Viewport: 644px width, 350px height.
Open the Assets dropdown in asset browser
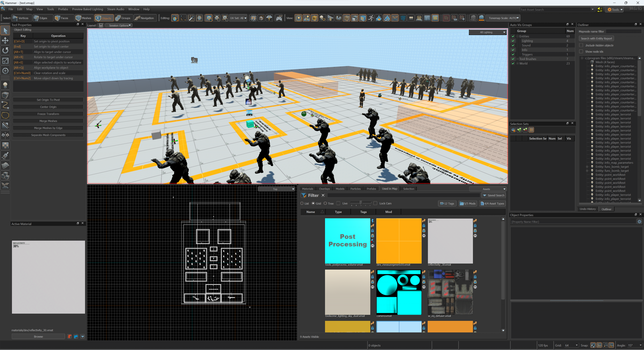[x=488, y=189]
